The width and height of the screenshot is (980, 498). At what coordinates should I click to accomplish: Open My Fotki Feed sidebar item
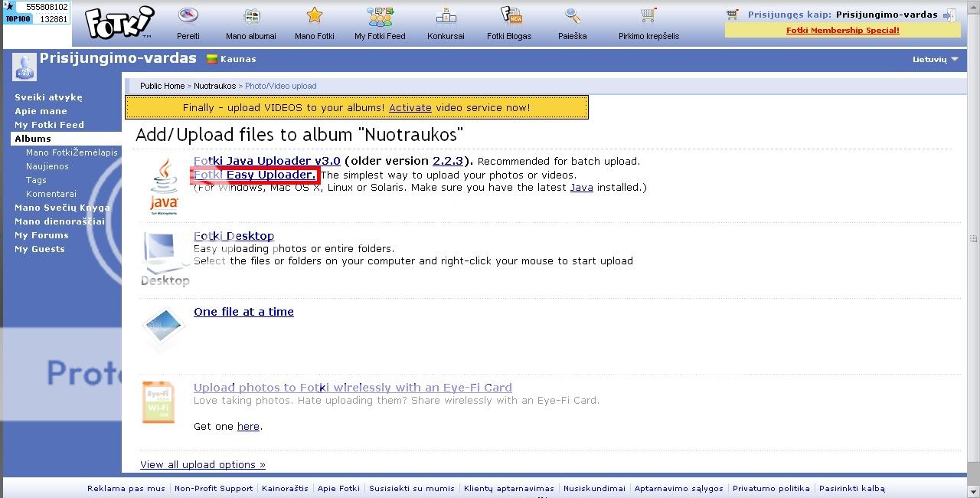[49, 125]
